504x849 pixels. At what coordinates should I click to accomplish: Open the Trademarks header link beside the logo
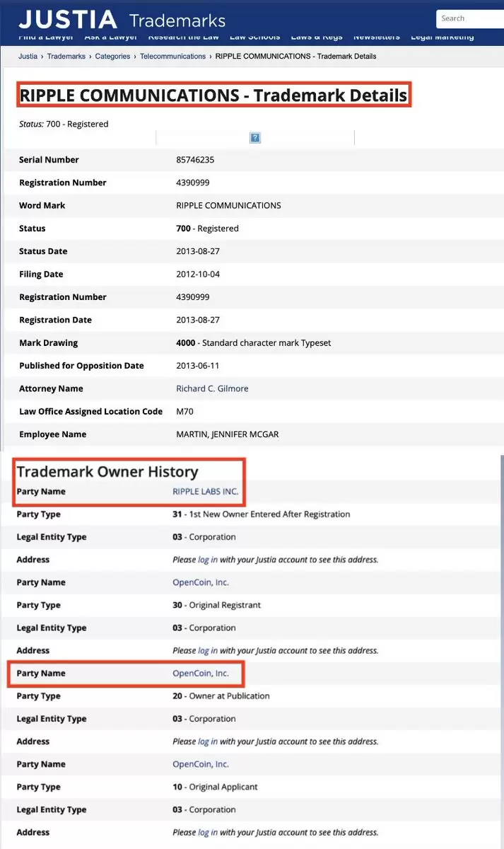pos(177,21)
